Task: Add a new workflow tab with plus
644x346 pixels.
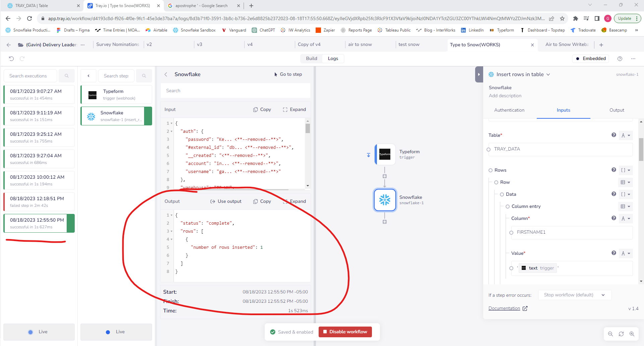Action: pyautogui.click(x=601, y=45)
